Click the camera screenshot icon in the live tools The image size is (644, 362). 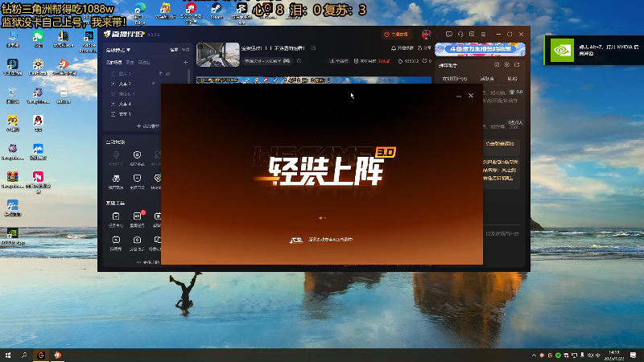(137, 240)
